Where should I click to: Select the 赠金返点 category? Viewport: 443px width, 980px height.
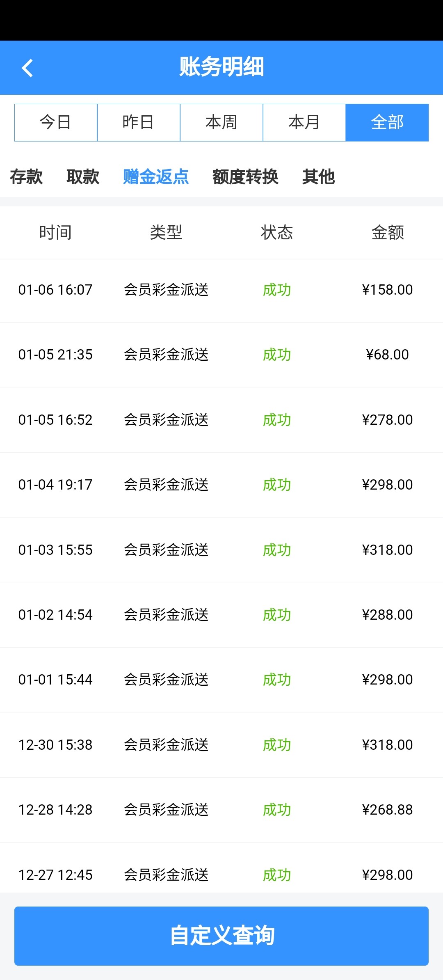click(x=156, y=177)
